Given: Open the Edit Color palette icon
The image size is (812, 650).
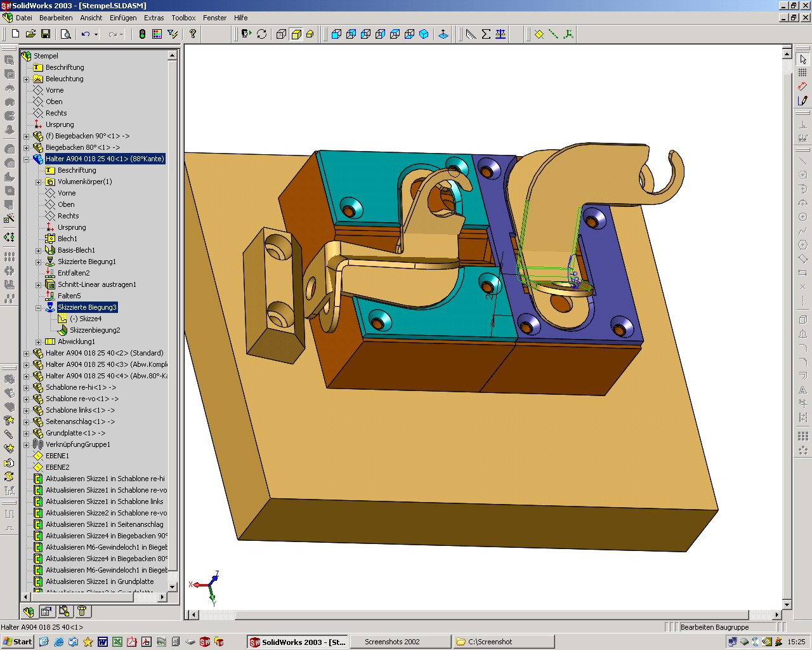Looking at the screenshot, I should [x=157, y=34].
